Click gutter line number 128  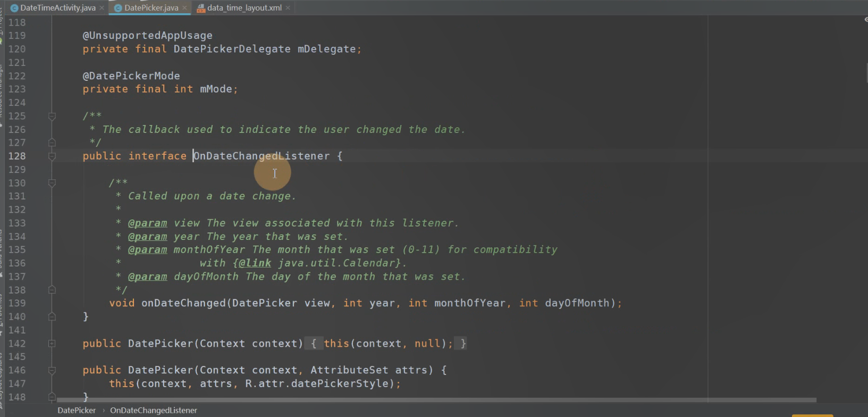point(17,156)
